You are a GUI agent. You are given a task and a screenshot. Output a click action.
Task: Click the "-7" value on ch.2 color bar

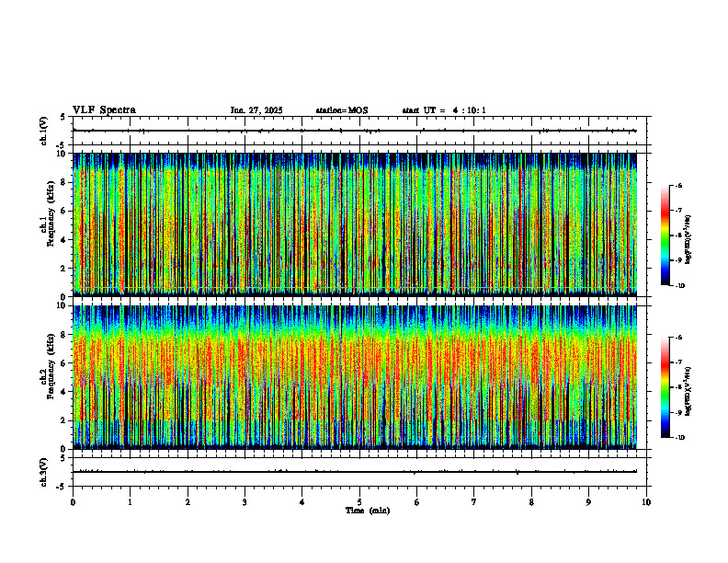678,362
